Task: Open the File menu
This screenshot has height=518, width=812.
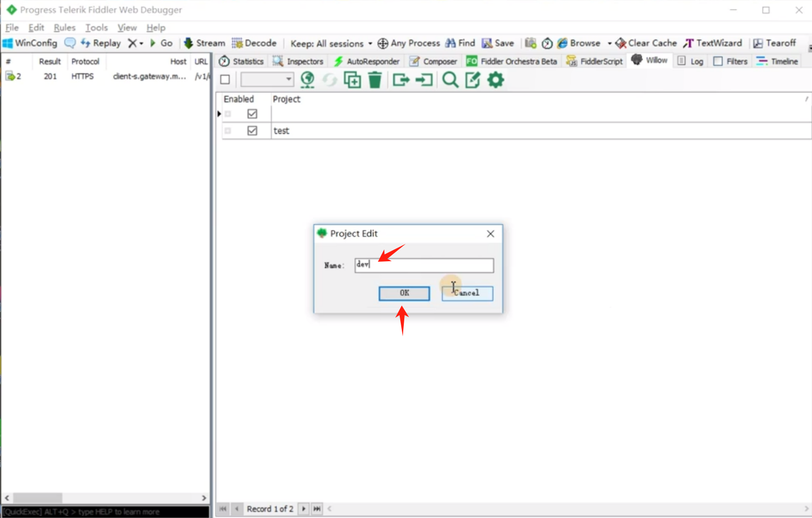Action: click(12, 28)
